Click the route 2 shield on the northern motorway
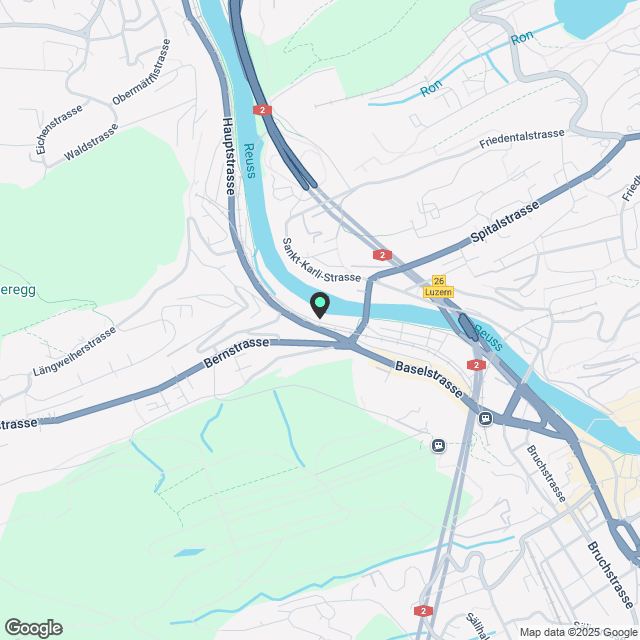Viewport: 640px width, 640px height. coord(262,110)
